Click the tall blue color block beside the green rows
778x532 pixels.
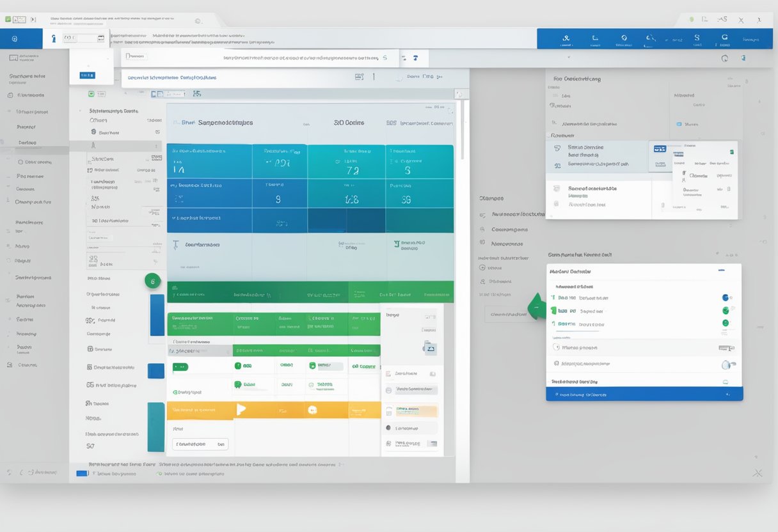pyautogui.click(x=157, y=315)
